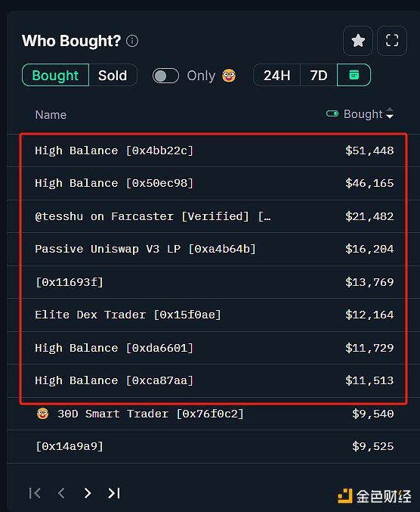The image size is (420, 512).
Task: Go to first page arrow
Action: tap(35, 493)
